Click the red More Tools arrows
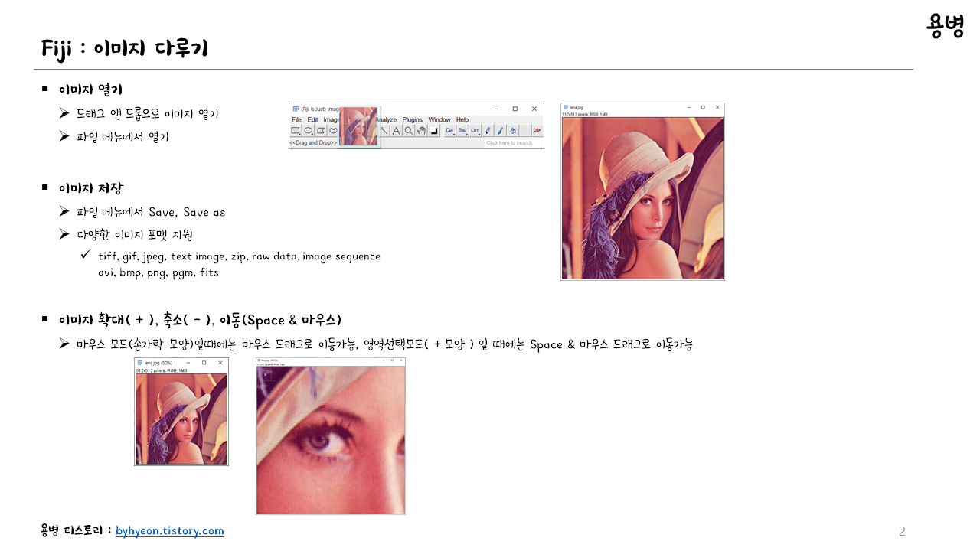980x551 pixels. coord(537,131)
